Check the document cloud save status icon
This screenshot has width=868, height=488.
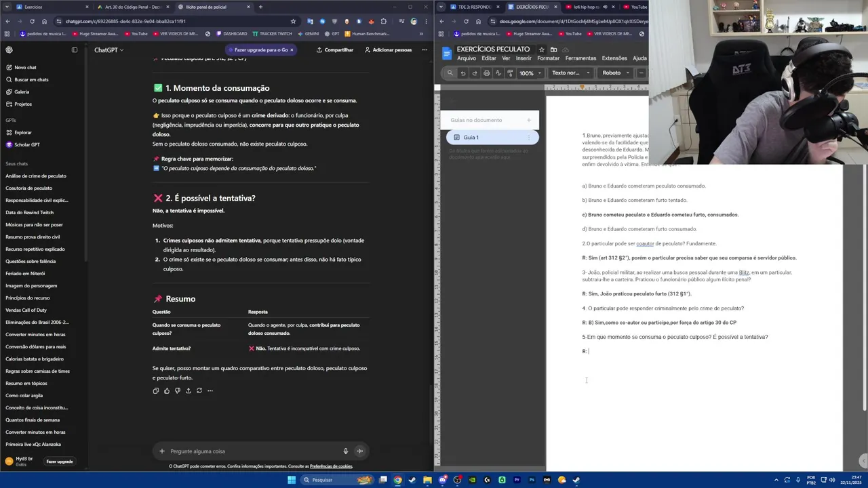pyautogui.click(x=566, y=49)
